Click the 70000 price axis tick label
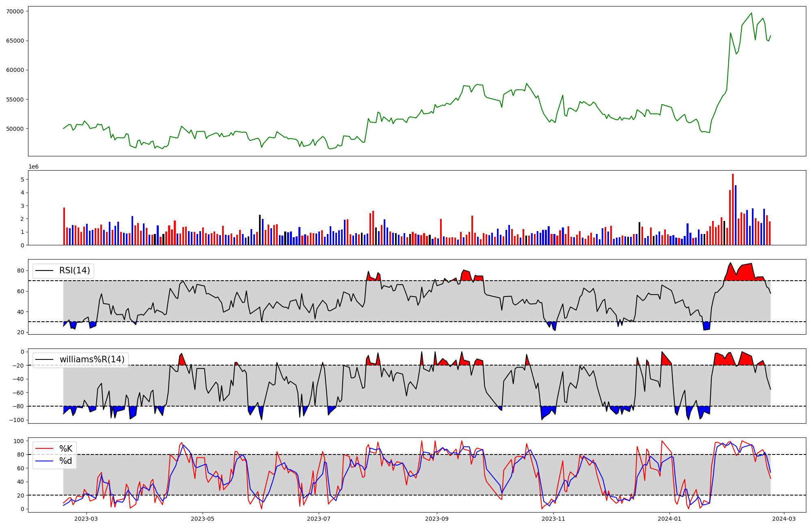Image resolution: width=812 pixels, height=528 pixels. pos(15,11)
